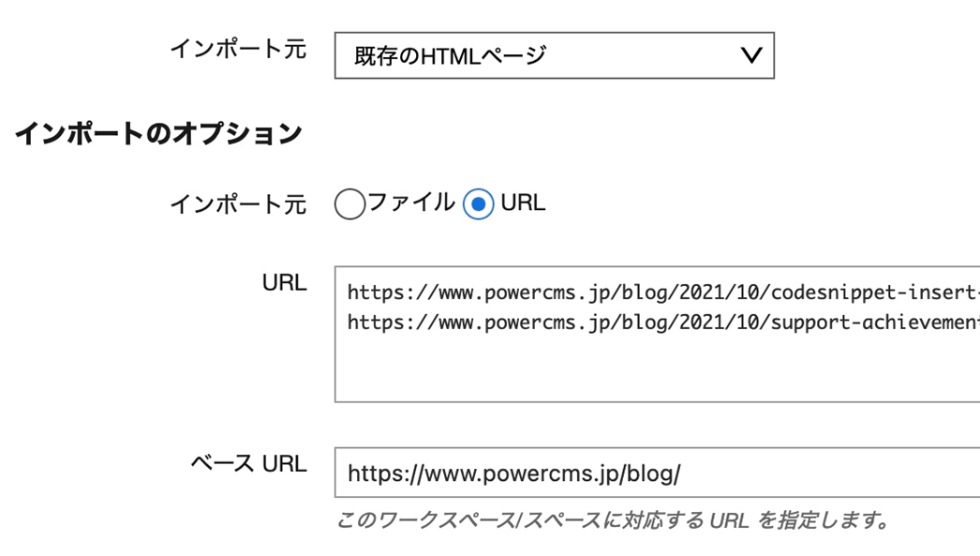
Task: Toggle the currently selected URL radio option
Action: point(479,203)
